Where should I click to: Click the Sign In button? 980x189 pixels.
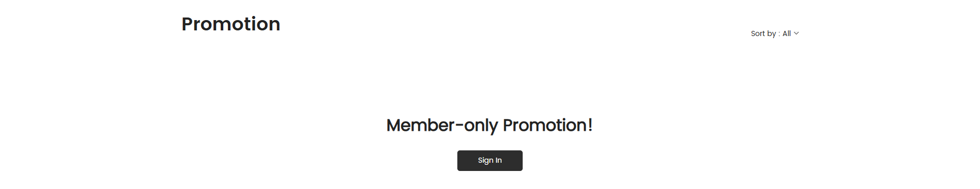(x=490, y=161)
